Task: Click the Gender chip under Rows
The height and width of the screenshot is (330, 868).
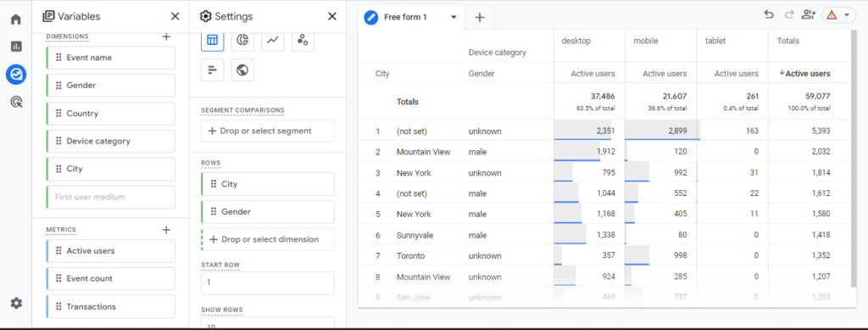Action: tap(268, 211)
